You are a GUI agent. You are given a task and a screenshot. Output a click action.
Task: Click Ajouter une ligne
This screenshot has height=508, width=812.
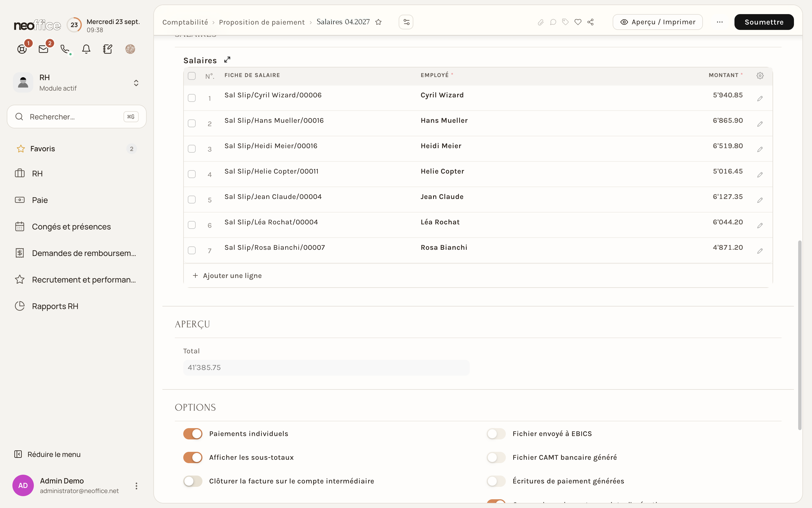pyautogui.click(x=227, y=276)
